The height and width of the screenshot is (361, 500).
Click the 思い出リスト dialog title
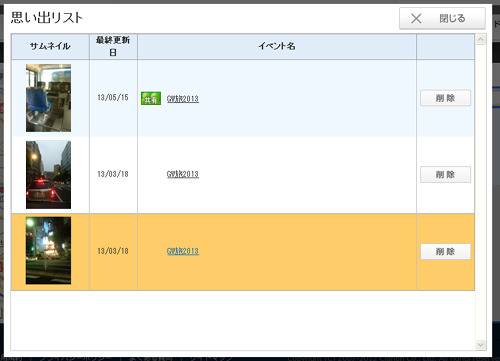point(47,18)
